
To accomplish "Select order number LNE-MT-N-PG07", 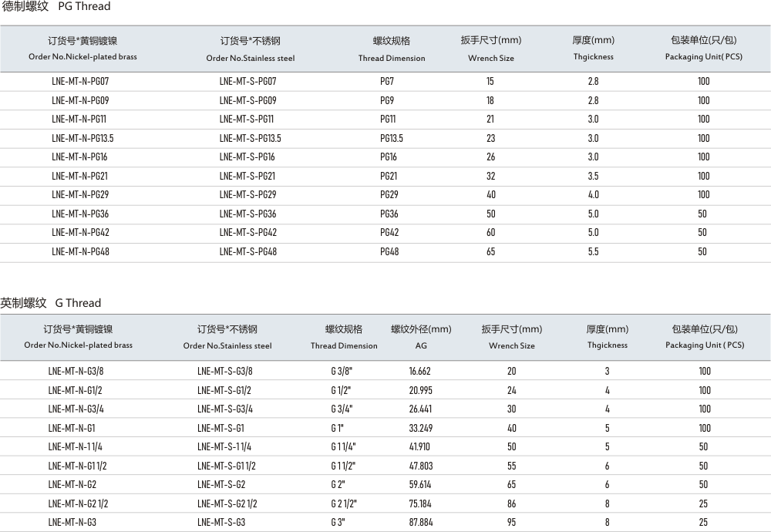I will pos(80,81).
